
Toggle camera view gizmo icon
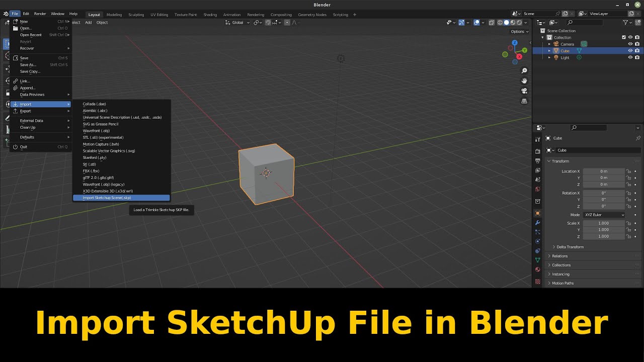(x=524, y=91)
